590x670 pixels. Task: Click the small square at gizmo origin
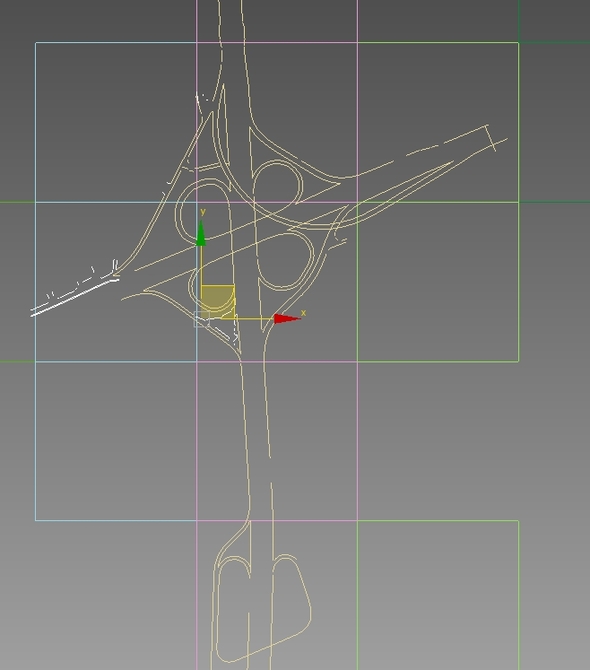click(x=201, y=320)
